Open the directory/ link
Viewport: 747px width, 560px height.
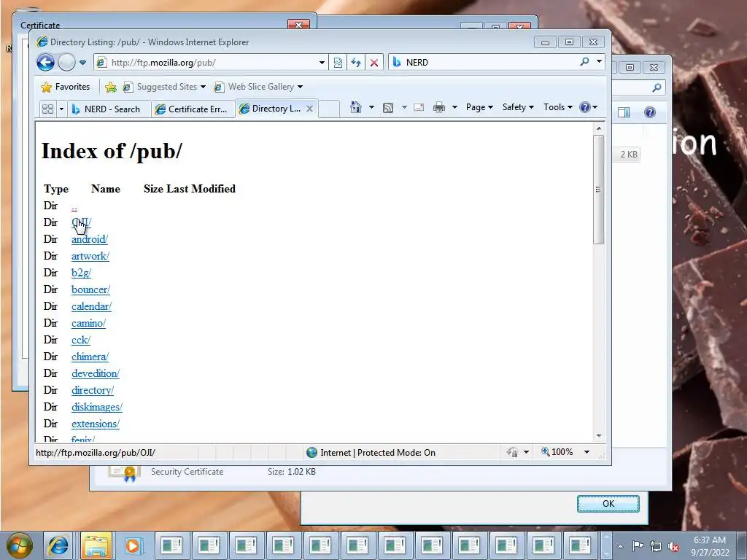click(93, 390)
